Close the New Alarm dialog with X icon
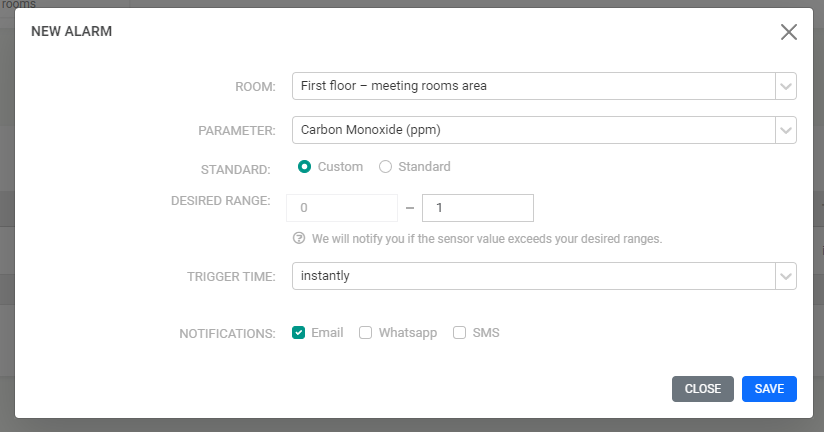824x432 pixels. [x=788, y=32]
